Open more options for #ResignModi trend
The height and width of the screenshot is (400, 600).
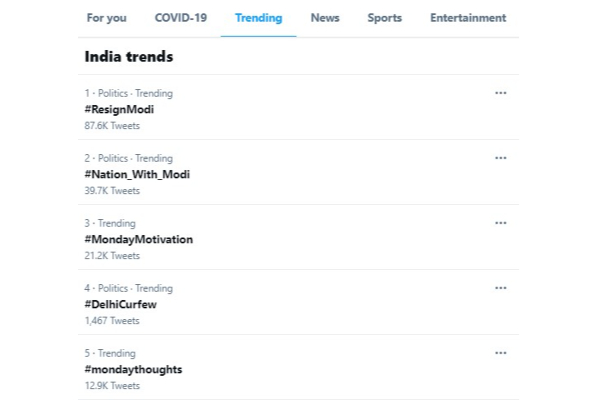pyautogui.click(x=500, y=93)
